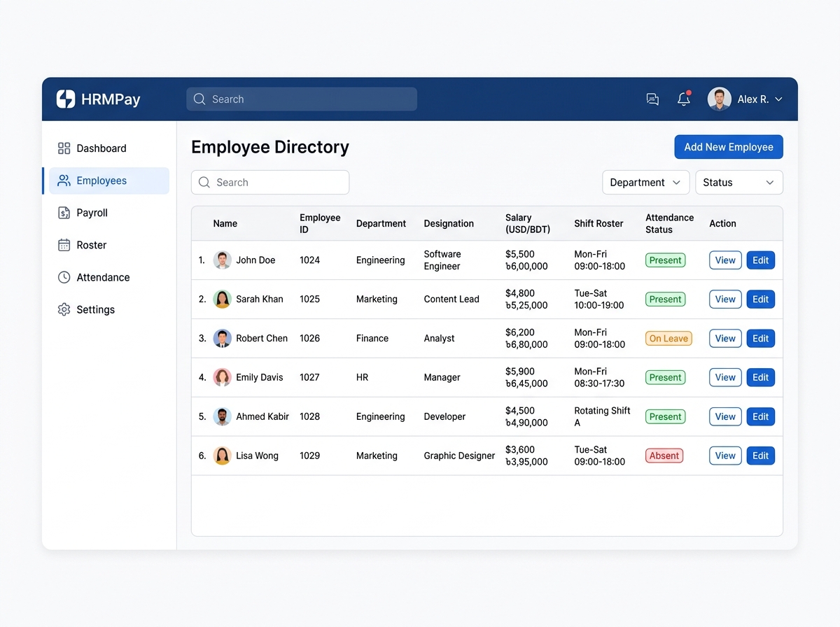Image resolution: width=840 pixels, height=627 pixels.
Task: Select Employees in sidebar
Action: (x=108, y=181)
